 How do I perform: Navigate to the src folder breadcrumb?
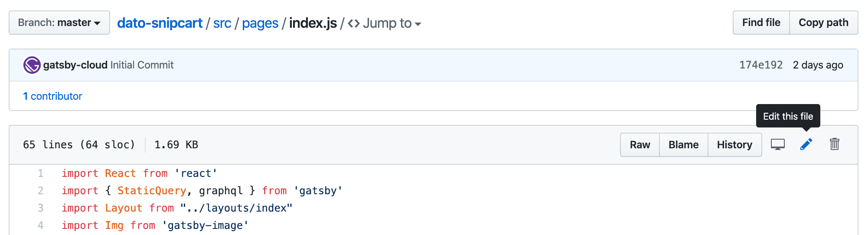(x=222, y=23)
